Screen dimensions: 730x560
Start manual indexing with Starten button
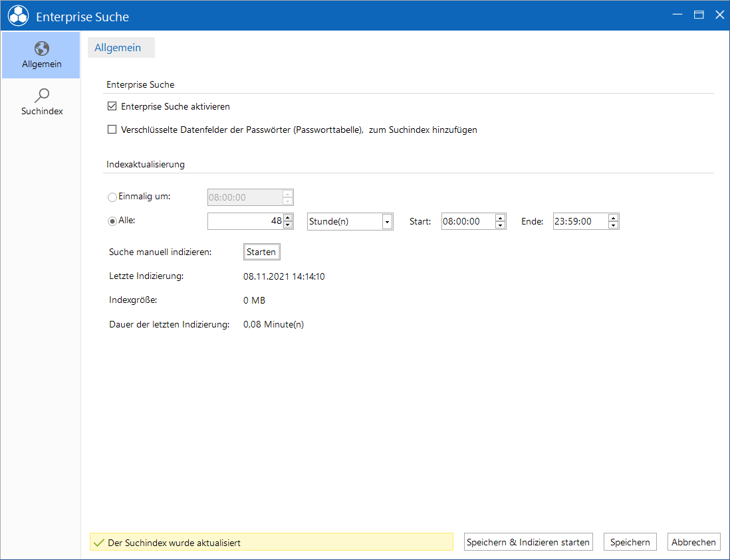pyautogui.click(x=262, y=252)
